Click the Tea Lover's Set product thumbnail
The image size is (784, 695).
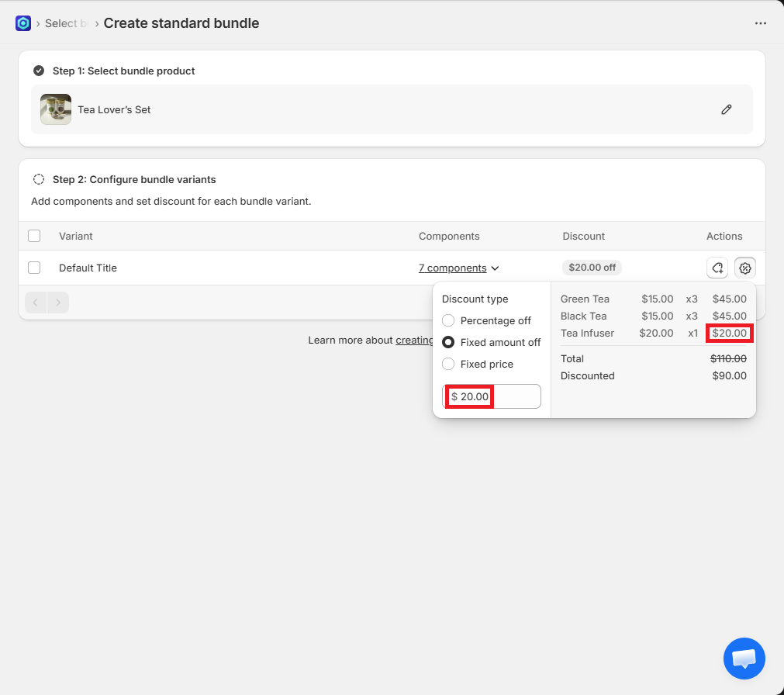click(56, 109)
